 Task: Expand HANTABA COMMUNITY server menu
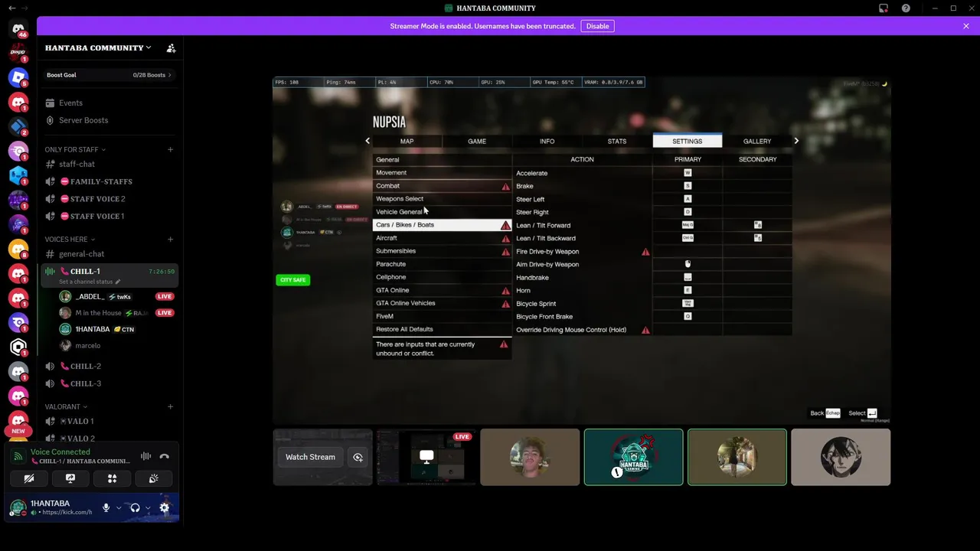coord(98,47)
